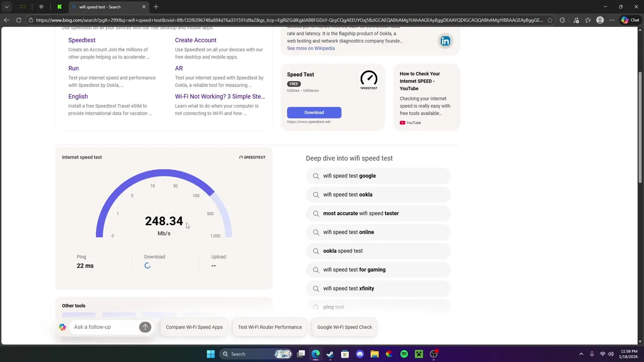Search wifi speed test for gaming suggestion

378,269
